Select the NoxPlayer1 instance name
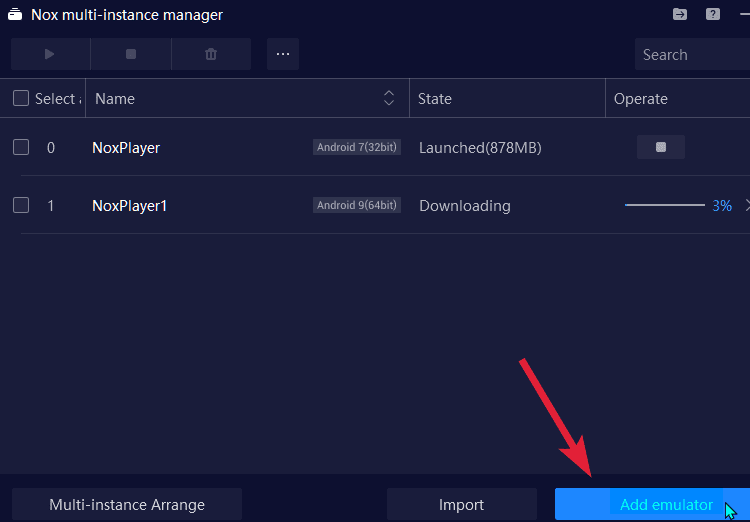The width and height of the screenshot is (750, 522). tap(129, 206)
